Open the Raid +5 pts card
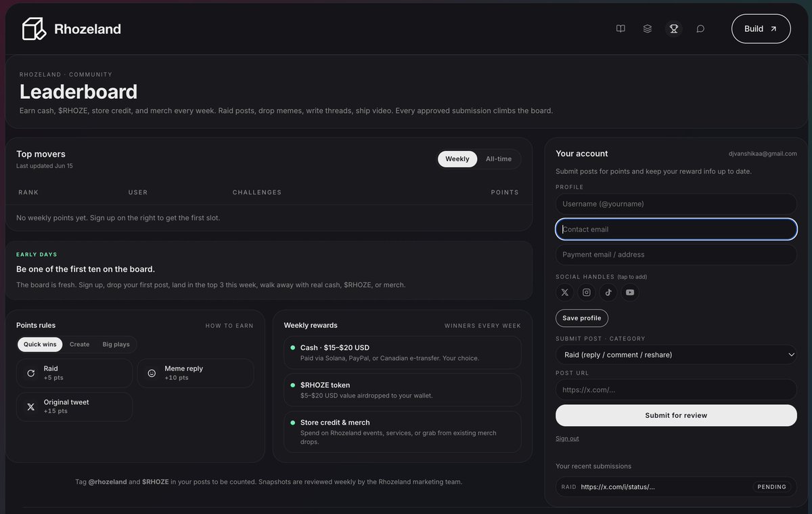Screen dimensions: 812x514 point(74,373)
